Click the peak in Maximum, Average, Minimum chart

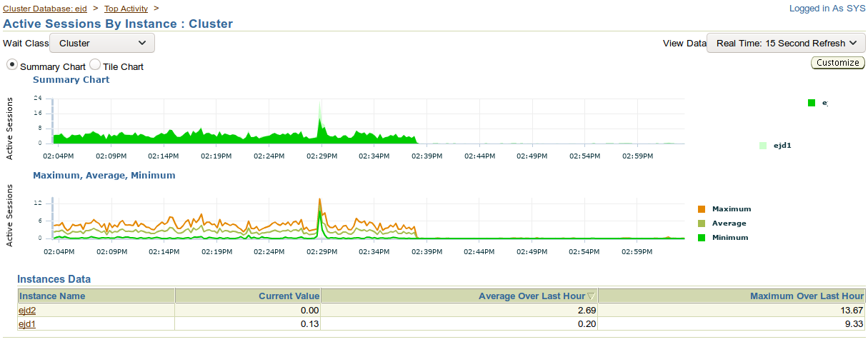(x=319, y=201)
